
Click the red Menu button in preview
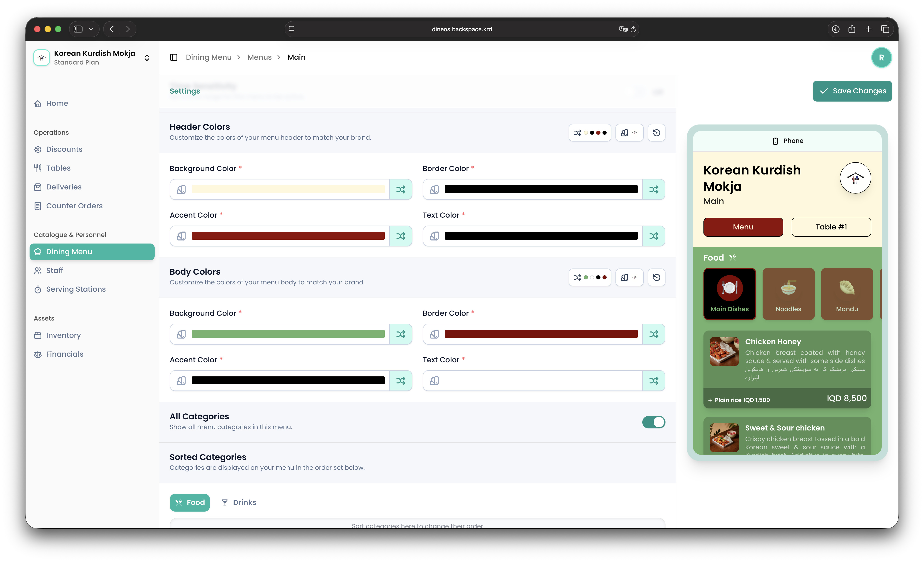pyautogui.click(x=743, y=227)
